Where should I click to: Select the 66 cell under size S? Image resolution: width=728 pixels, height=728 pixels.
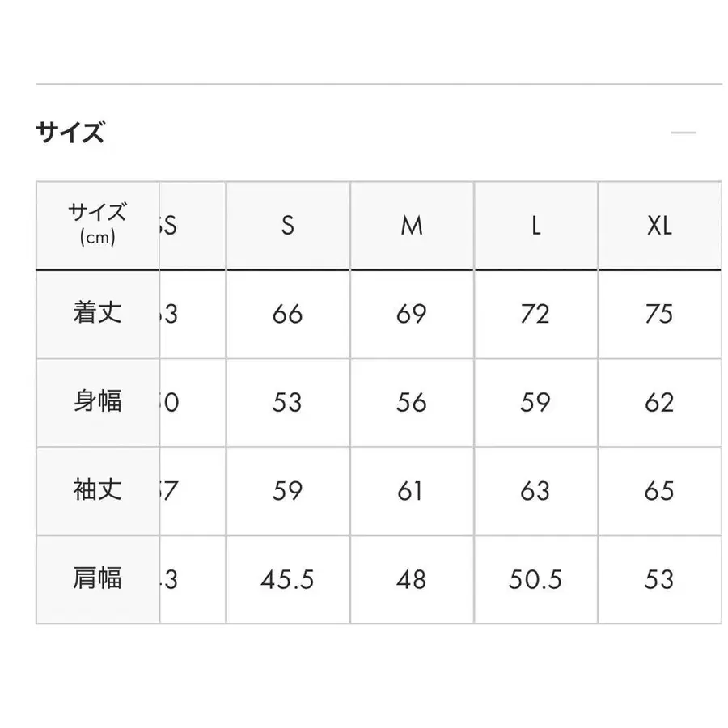(x=287, y=314)
